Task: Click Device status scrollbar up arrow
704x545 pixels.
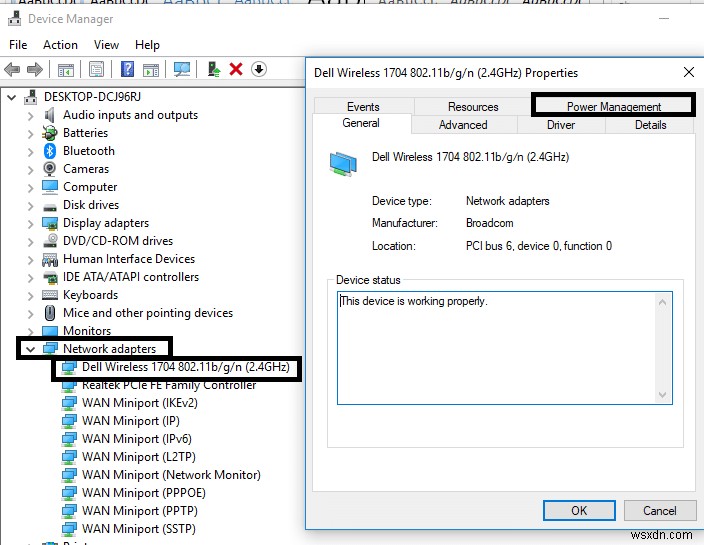Action: click(662, 302)
